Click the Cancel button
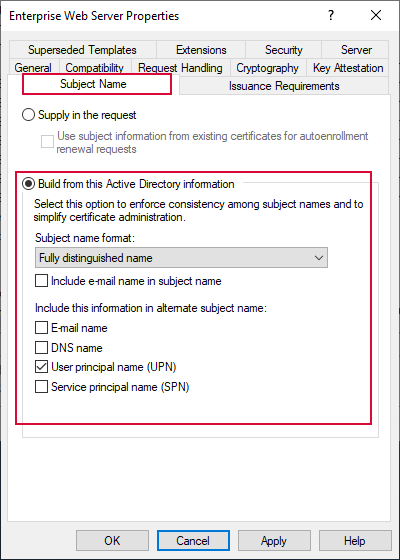 coord(193,540)
